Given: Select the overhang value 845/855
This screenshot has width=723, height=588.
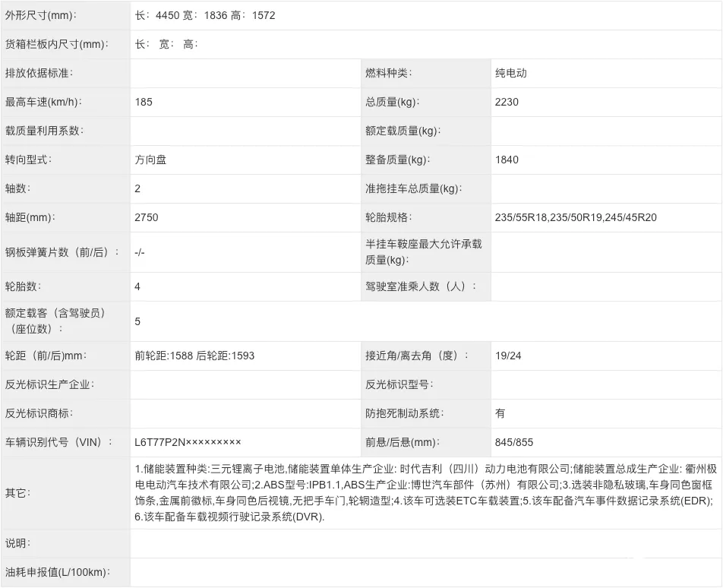Looking at the screenshot, I should [x=514, y=443].
